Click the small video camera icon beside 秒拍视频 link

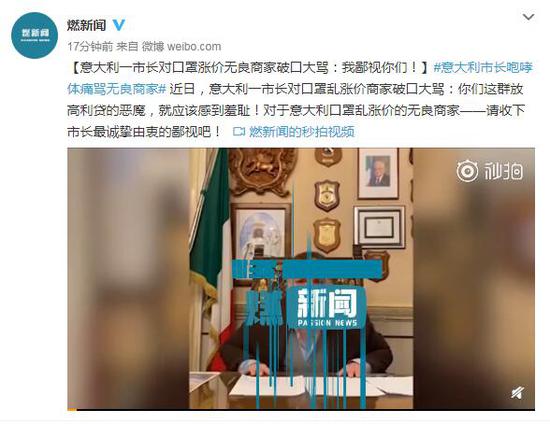pos(239,132)
